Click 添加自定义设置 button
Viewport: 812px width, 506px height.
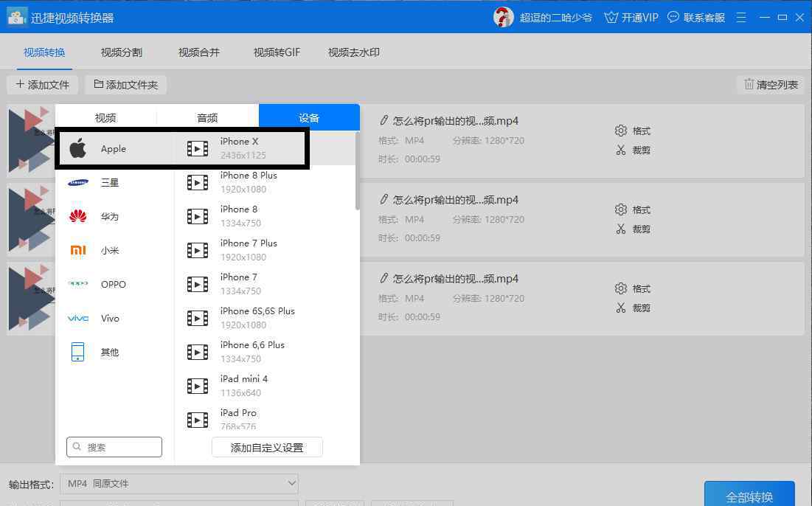267,448
